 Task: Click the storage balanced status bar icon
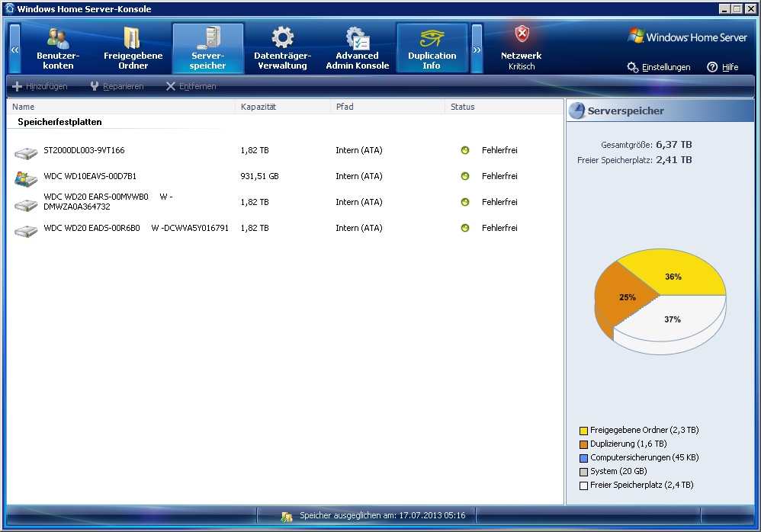point(287,517)
